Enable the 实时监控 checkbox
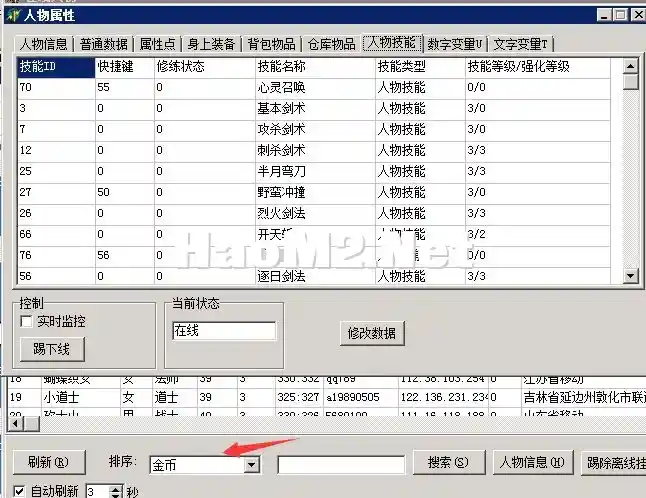The height and width of the screenshot is (498, 646). tap(26, 322)
